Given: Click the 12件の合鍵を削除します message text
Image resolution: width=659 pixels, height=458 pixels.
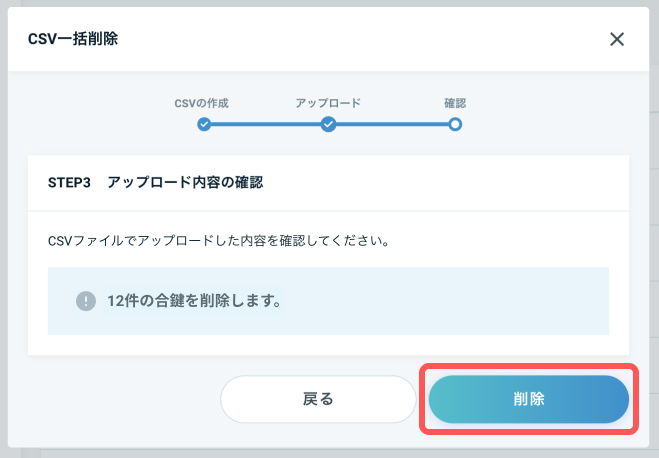Looking at the screenshot, I should pos(194,301).
